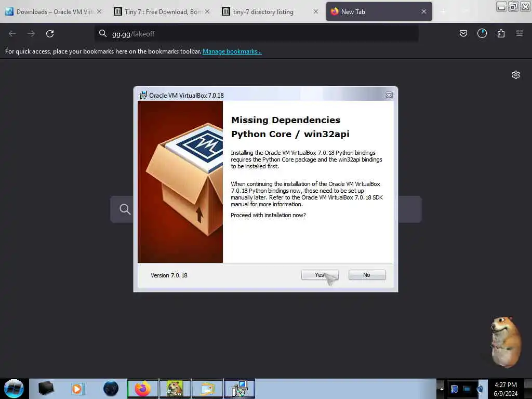
Task: Click the VirtualBox icon in dialog title bar
Action: coord(143,96)
